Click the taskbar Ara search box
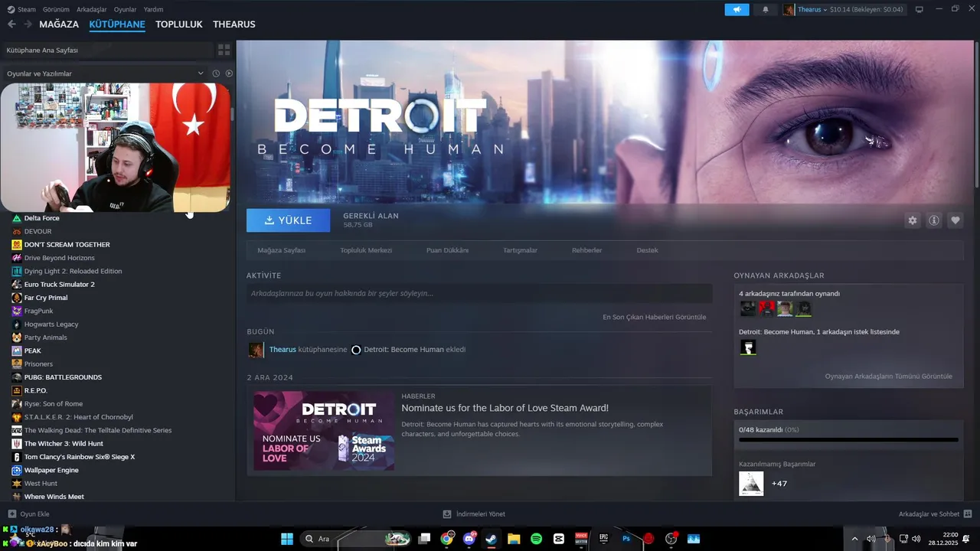Viewport: 980px width, 551px height. pyautogui.click(x=356, y=539)
